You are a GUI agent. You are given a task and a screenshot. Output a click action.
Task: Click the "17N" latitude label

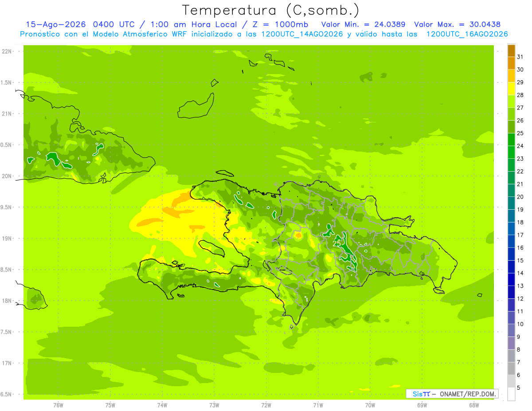7,363
